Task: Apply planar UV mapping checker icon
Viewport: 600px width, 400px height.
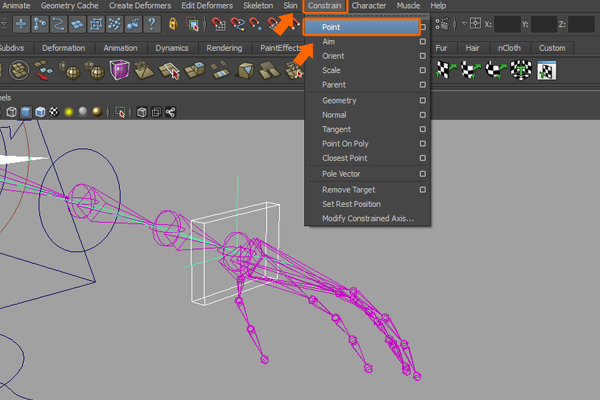Action: 446,70
